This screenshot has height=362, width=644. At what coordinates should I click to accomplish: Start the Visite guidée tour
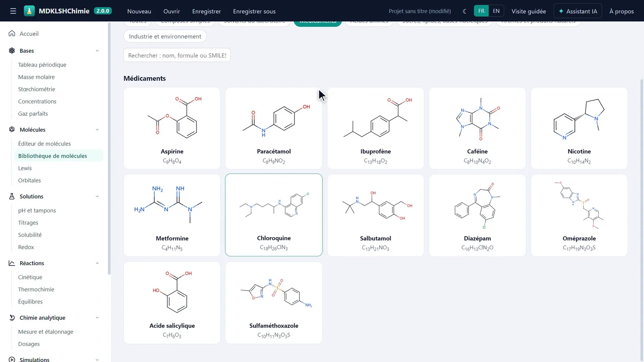click(529, 11)
